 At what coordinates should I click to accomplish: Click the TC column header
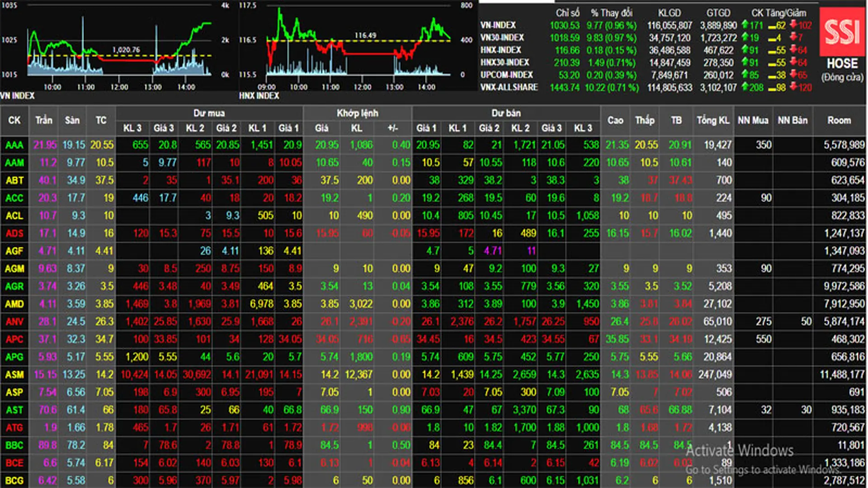(101, 120)
